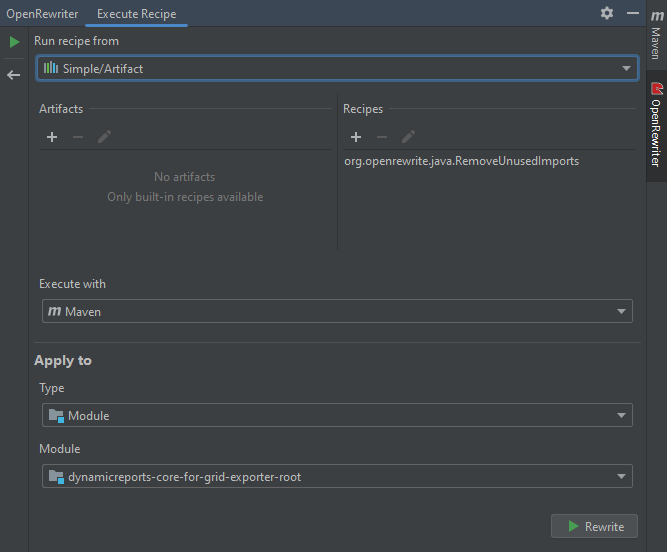The height and width of the screenshot is (552, 667).
Task: Open the Maven side tool window
Action: (x=656, y=35)
